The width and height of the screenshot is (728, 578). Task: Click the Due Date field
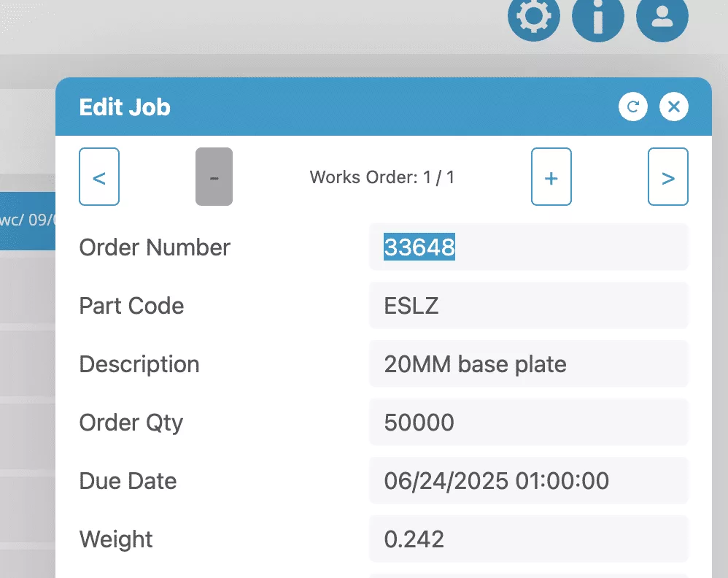[x=528, y=480]
